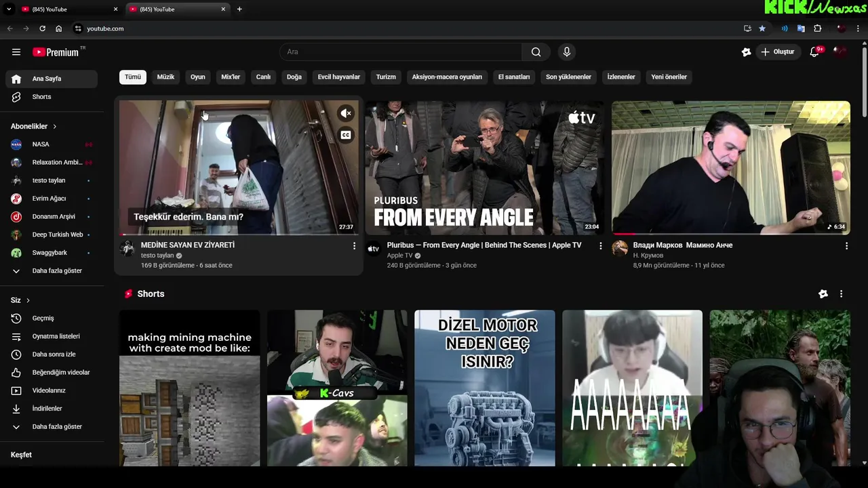
Task: Open the Abonelikler section heading
Action: 34,127
